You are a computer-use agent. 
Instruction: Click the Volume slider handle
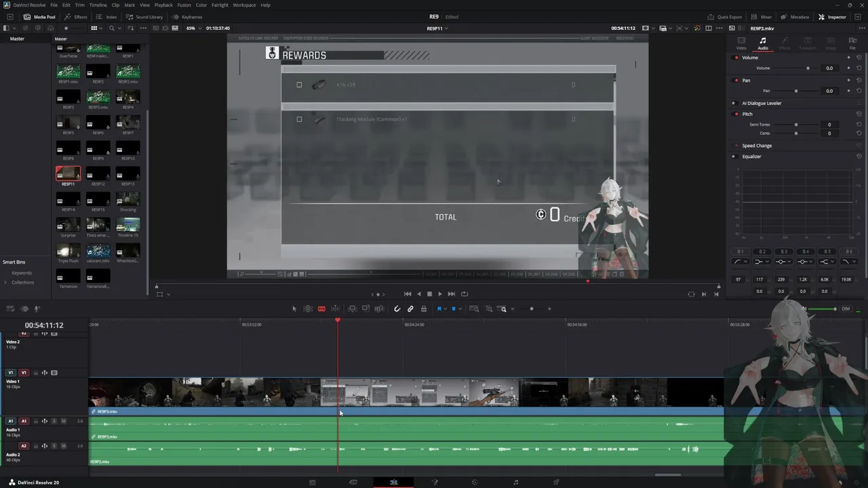[x=808, y=68]
